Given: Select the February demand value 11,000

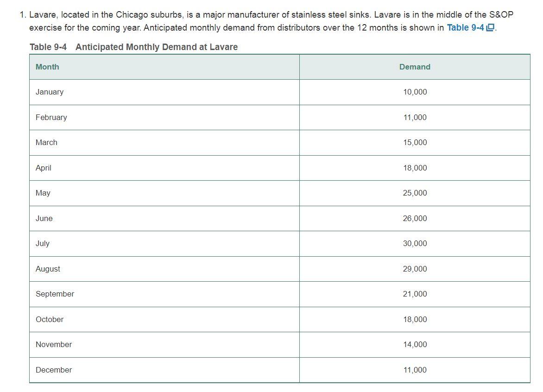Looking at the screenshot, I should pyautogui.click(x=414, y=117).
